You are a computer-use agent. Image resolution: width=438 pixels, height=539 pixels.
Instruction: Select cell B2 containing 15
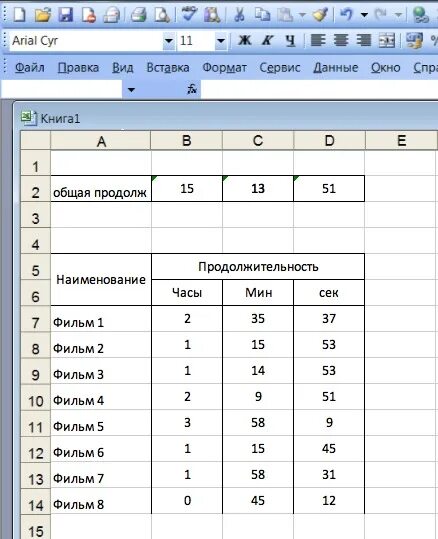point(187,188)
